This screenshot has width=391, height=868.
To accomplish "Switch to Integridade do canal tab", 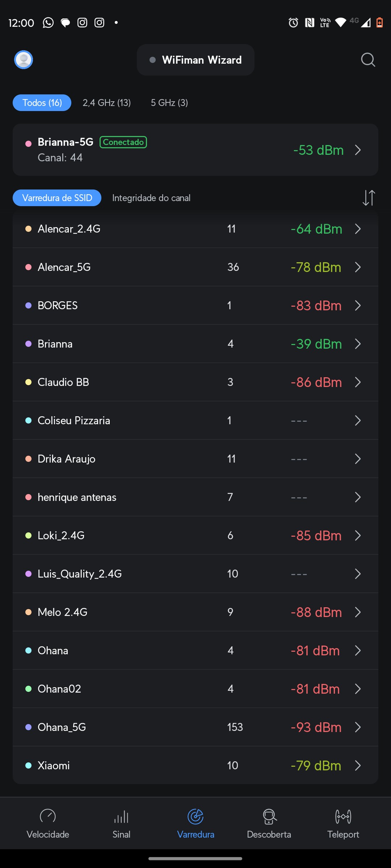I will pyautogui.click(x=151, y=198).
